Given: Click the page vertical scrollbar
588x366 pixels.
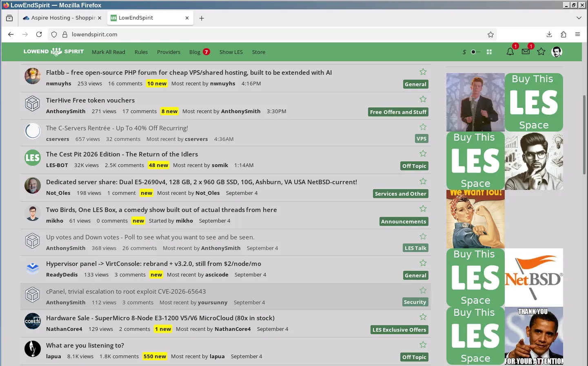Looking at the screenshot, I should [584, 135].
